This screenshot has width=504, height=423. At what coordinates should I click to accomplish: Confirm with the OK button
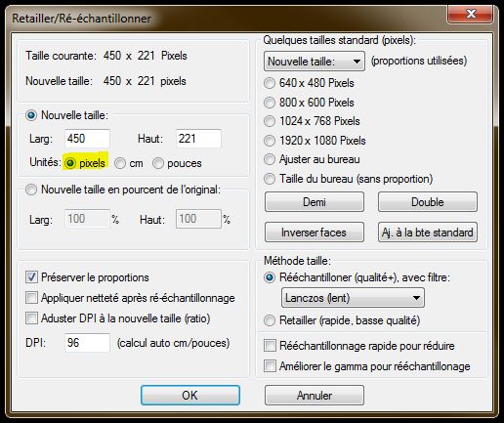coord(190,396)
